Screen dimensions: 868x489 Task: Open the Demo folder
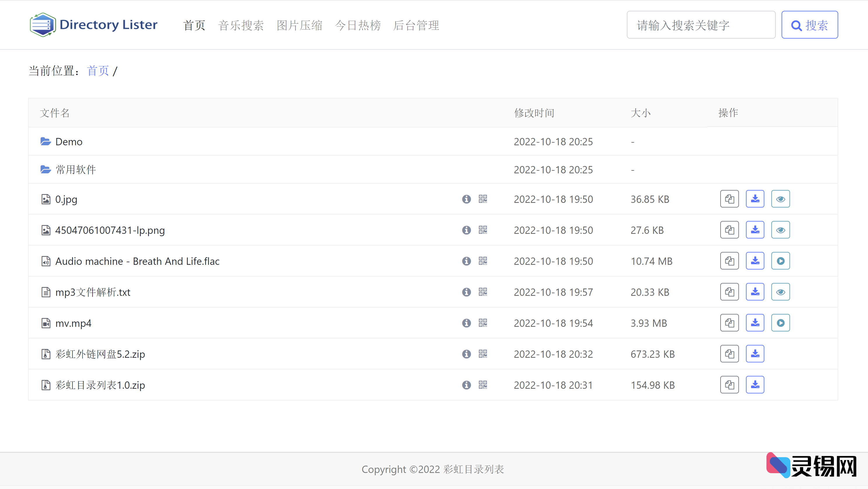tap(69, 142)
